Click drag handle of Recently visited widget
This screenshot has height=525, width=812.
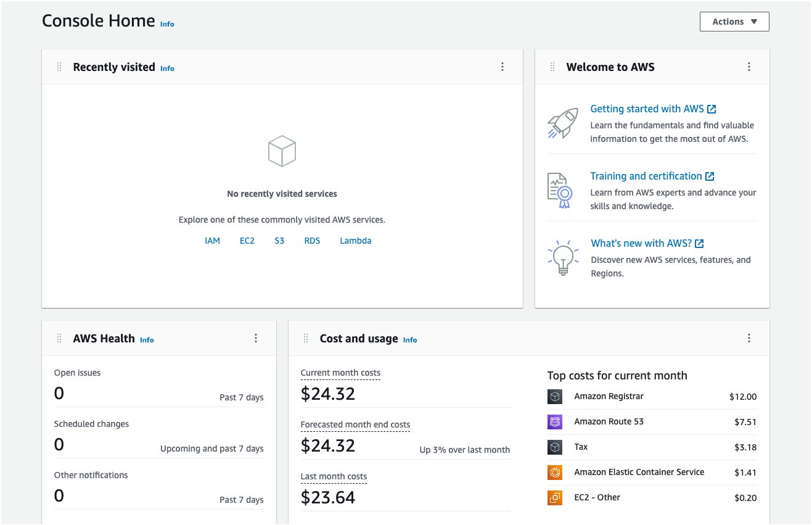tap(59, 67)
